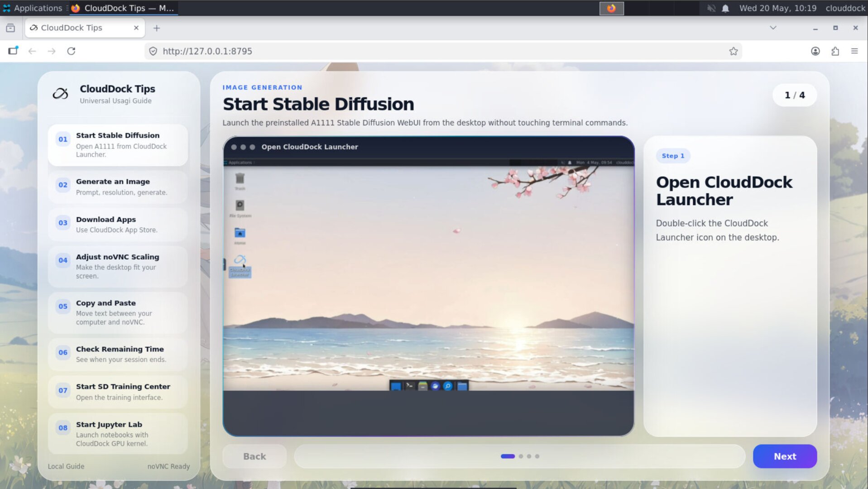This screenshot has width=868, height=489.
Task: Click the Open CloudDock Launcher preview title
Action: pyautogui.click(x=310, y=147)
